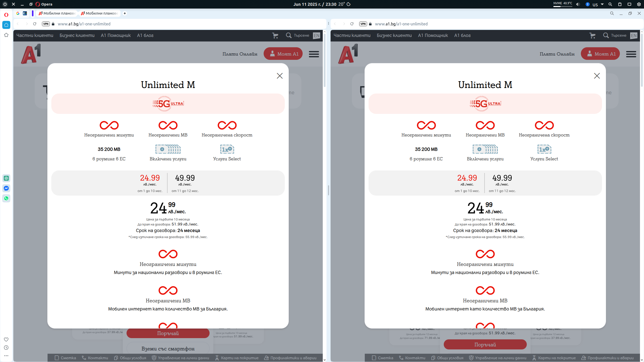Click Плати Онлайн link in right pane

coord(557,54)
